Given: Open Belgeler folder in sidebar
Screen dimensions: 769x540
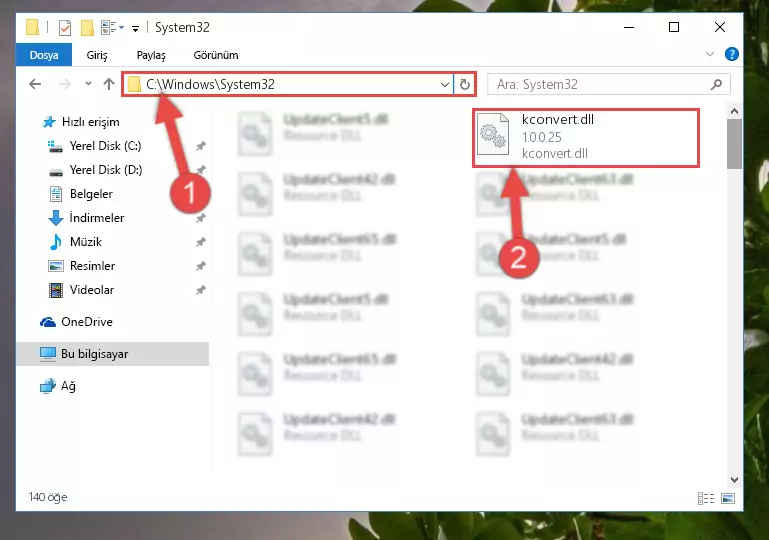Looking at the screenshot, I should (81, 194).
